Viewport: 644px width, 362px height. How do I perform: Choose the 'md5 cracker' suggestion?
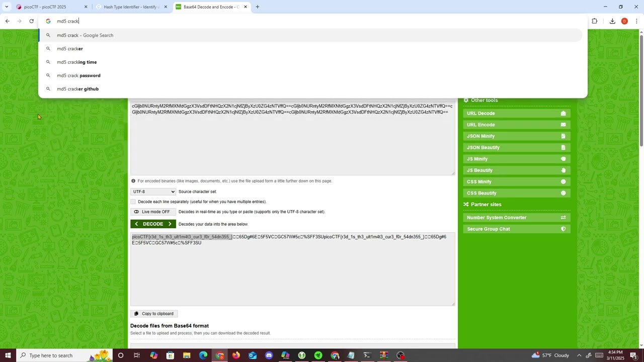tap(310, 49)
